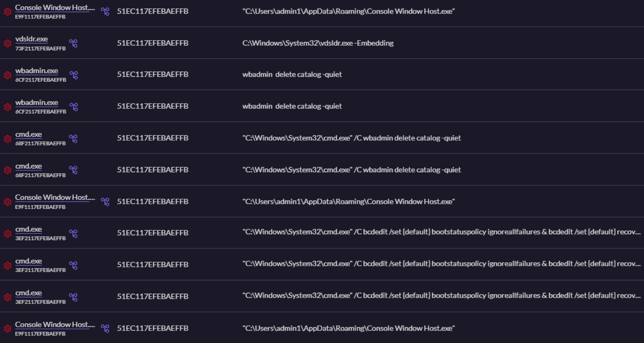Open process tree for topmost Console Window Host
This screenshot has width=644, height=343.
(105, 12)
